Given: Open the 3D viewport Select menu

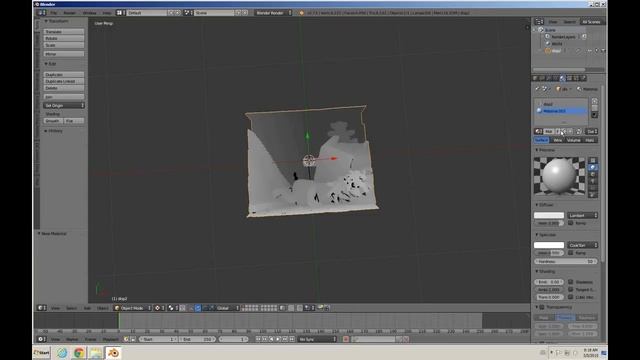Looking at the screenshot, I should pyautogui.click(x=71, y=308).
